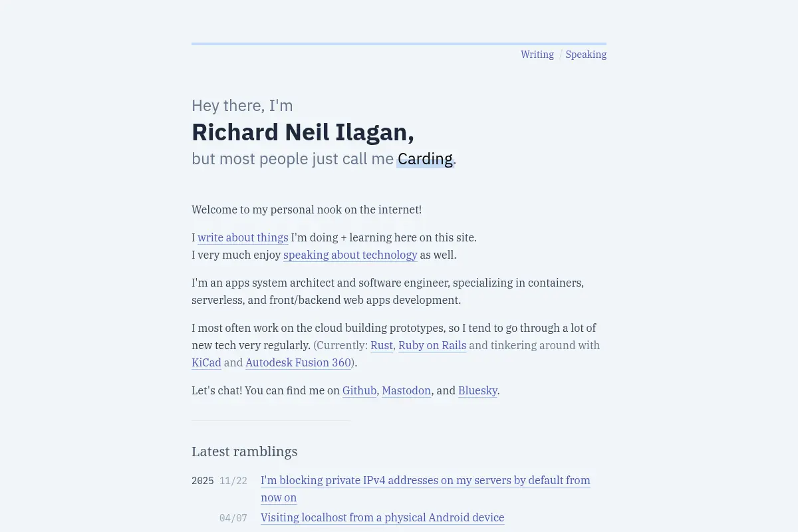This screenshot has height=532, width=798.
Task: Open the Autodesk Fusion 360 link
Action: click(298, 362)
